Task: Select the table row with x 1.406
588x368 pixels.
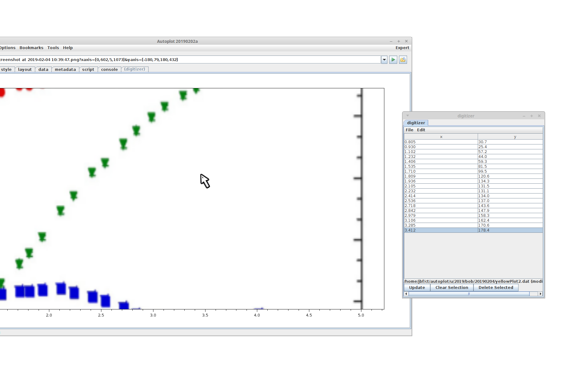Action: pyautogui.click(x=473, y=162)
